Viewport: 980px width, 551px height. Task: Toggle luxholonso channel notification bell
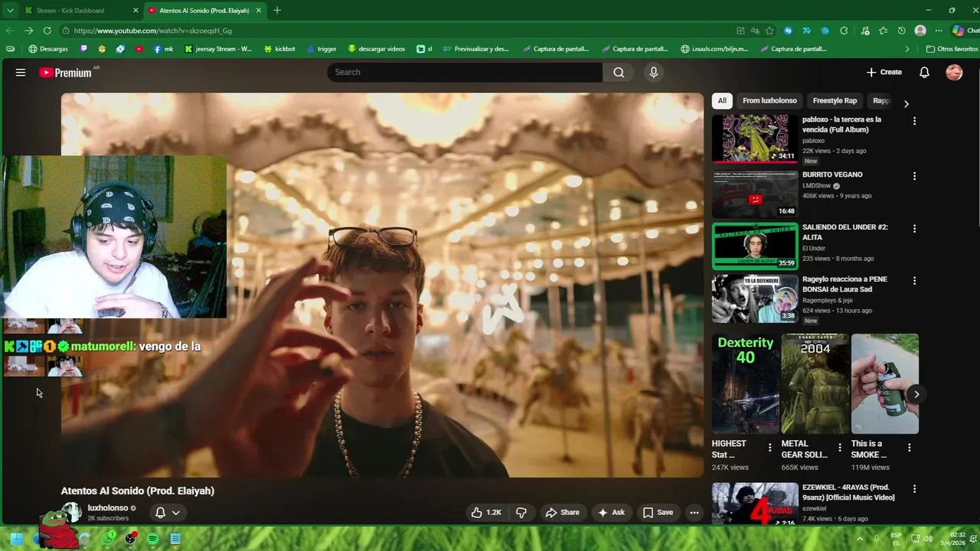click(160, 513)
